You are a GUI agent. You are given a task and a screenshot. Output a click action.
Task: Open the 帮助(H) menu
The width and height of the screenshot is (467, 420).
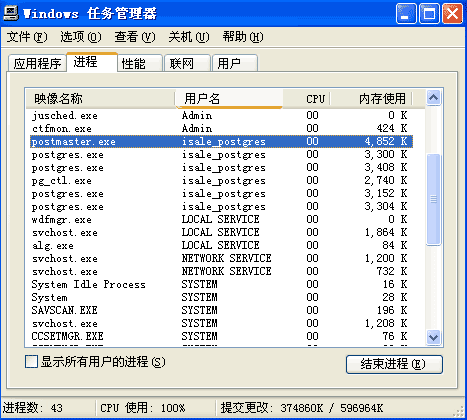pyautogui.click(x=243, y=37)
